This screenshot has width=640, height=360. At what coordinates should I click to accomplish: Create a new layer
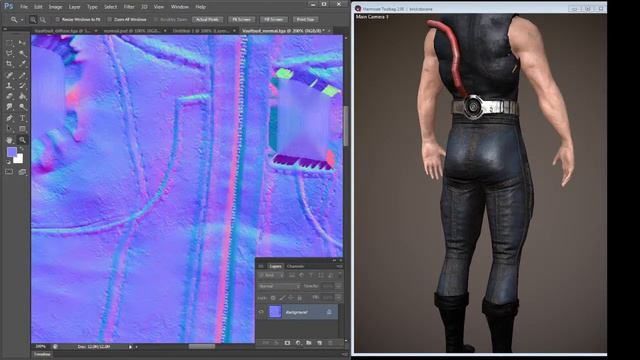[x=319, y=343]
